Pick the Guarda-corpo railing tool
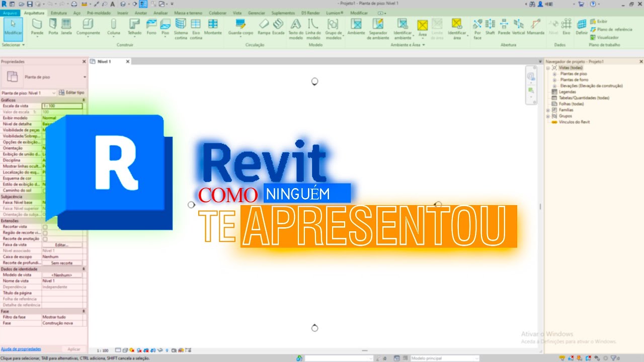 tap(240, 26)
